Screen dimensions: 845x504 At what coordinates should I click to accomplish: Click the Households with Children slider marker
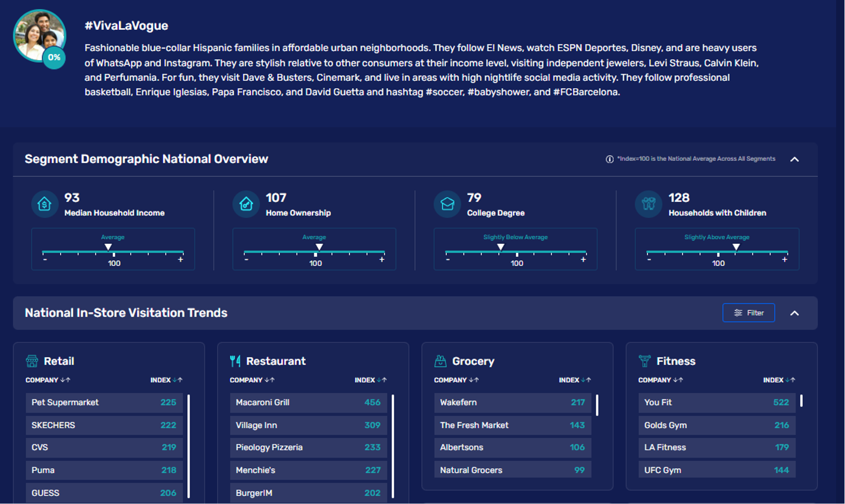(x=736, y=247)
